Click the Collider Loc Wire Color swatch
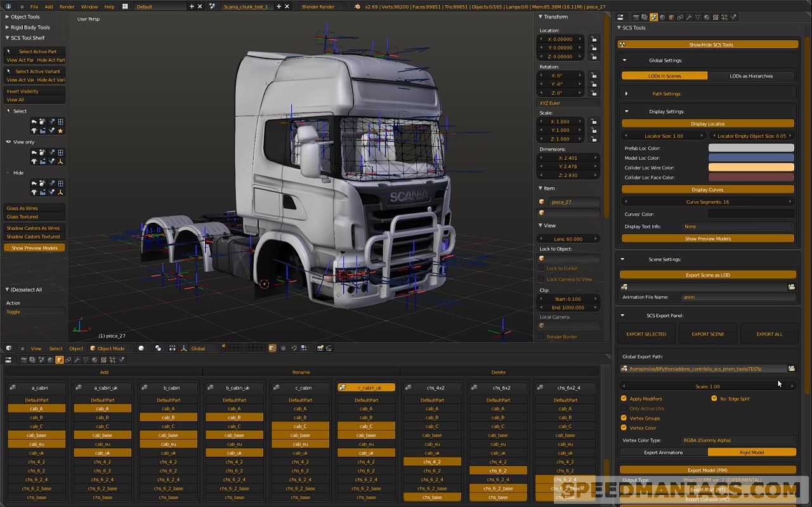 click(751, 167)
